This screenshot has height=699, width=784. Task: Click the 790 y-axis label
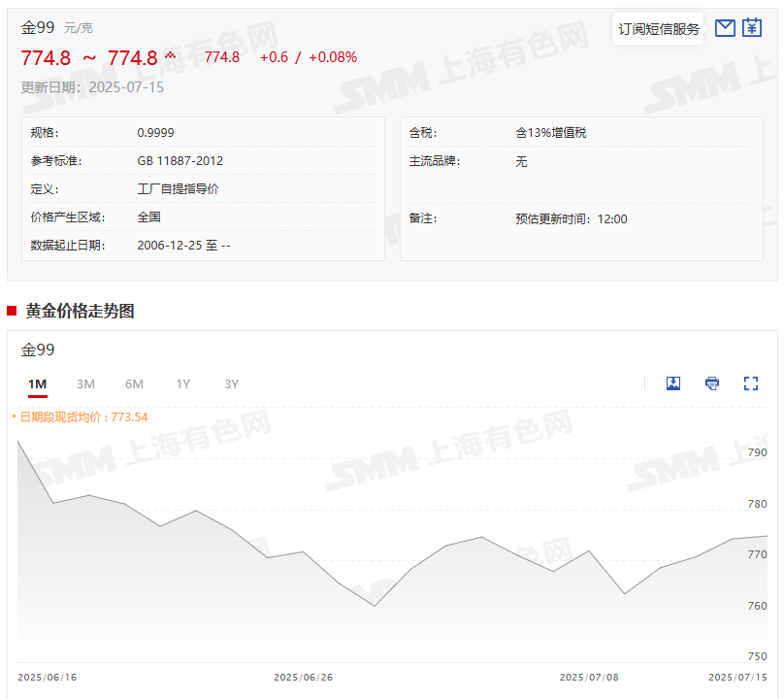point(758,452)
